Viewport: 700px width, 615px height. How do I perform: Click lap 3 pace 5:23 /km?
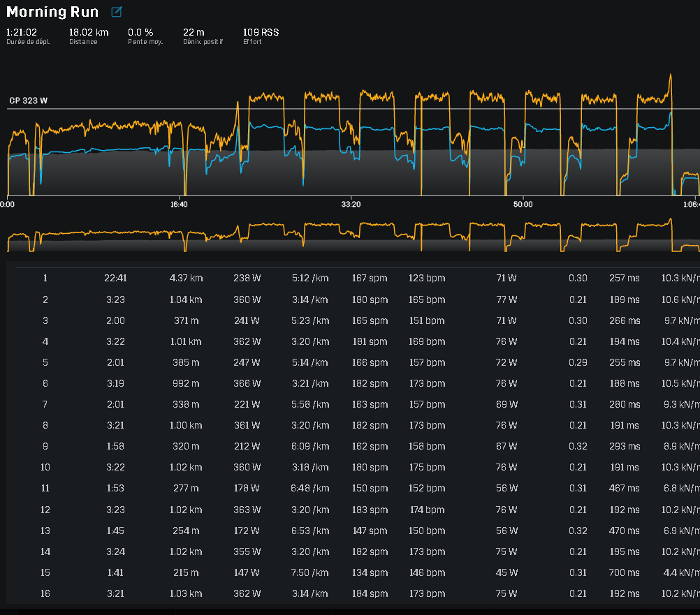point(310,320)
